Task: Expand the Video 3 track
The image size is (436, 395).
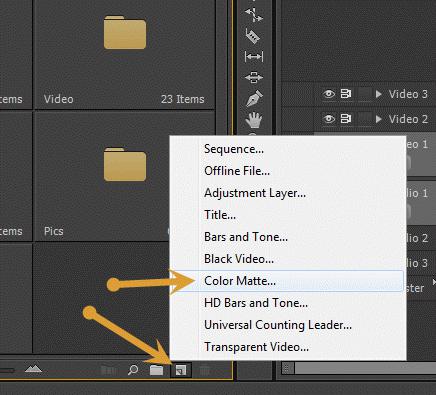Action: pos(378,94)
